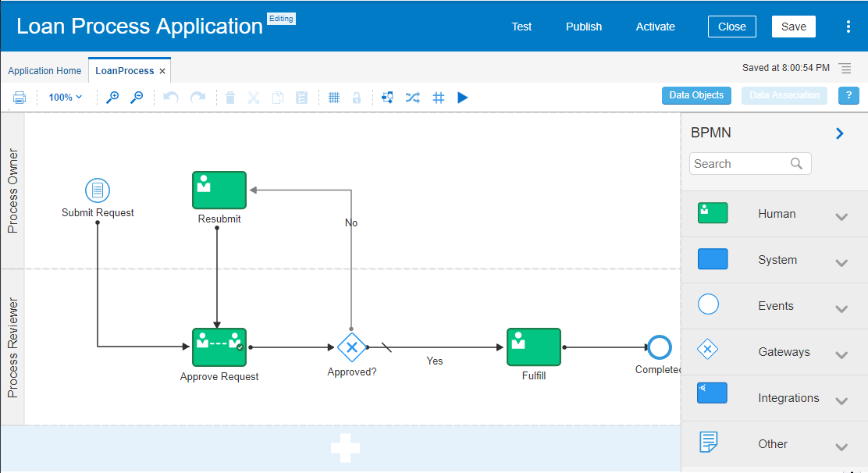Click the blue System task palette icon
This screenshot has height=473, width=868.
[x=713, y=259]
